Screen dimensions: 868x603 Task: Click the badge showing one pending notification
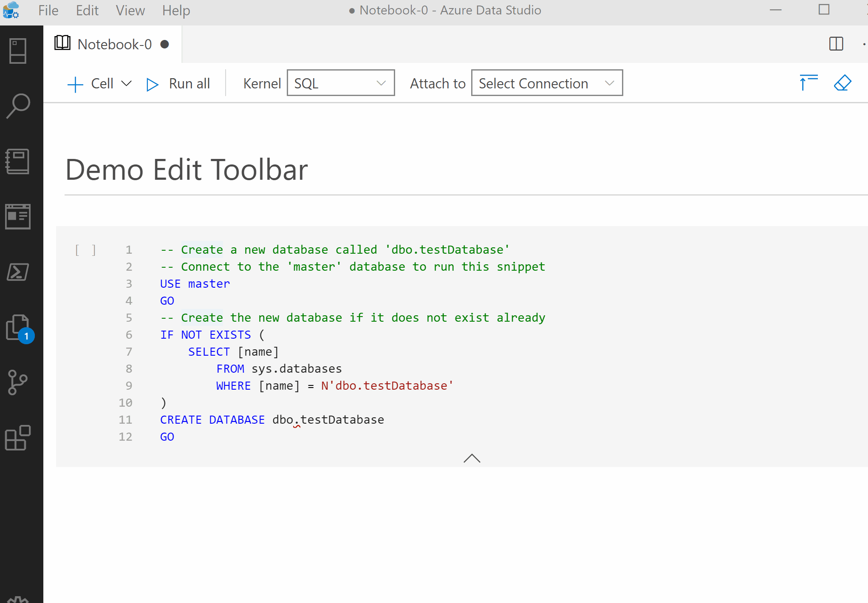(x=27, y=336)
